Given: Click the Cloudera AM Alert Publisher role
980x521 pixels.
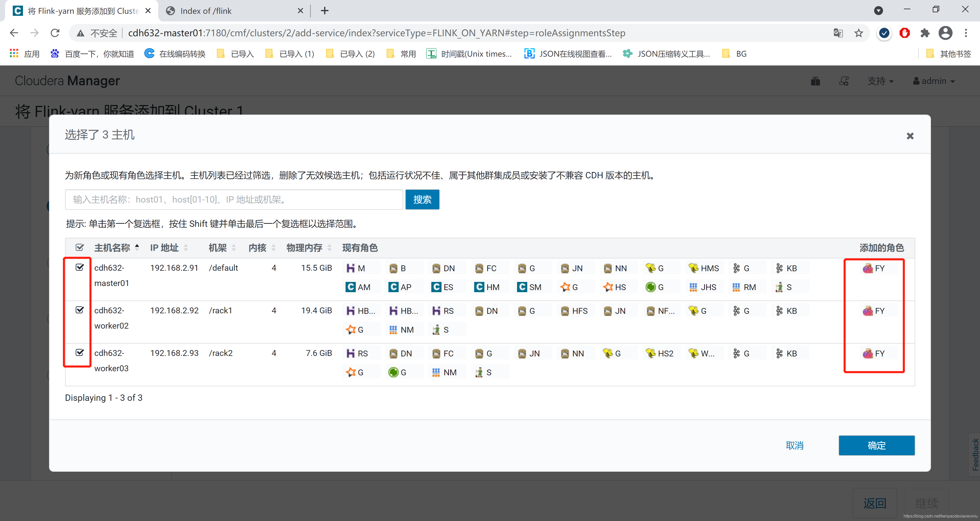Looking at the screenshot, I should click(358, 287).
